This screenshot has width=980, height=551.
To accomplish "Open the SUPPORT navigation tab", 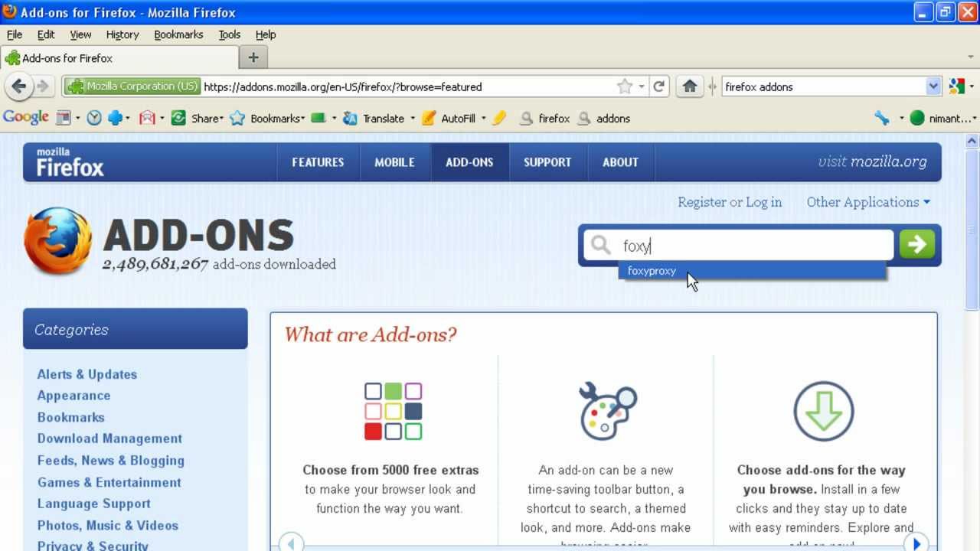I will tap(547, 162).
